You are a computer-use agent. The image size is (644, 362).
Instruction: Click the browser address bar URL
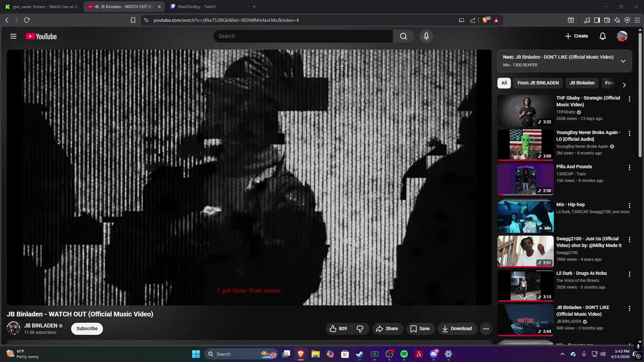[226, 20]
